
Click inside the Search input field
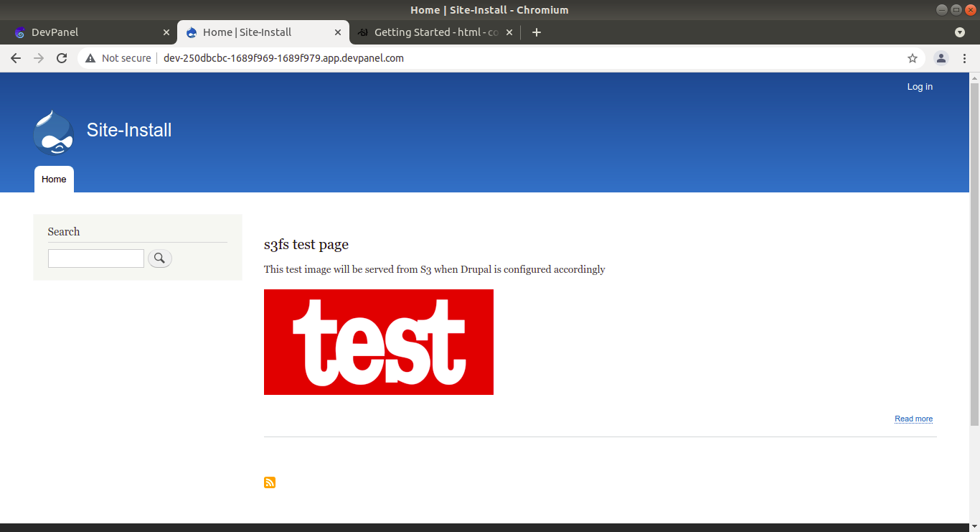coord(95,258)
